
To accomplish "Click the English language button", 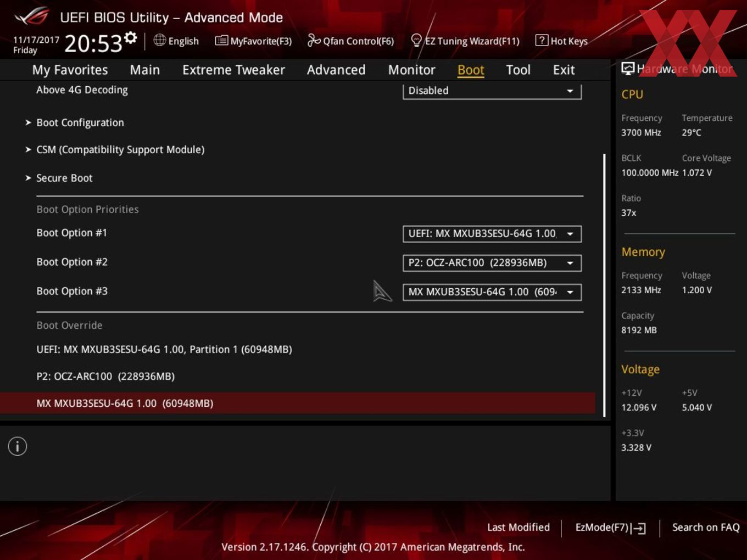I will coord(183,41).
